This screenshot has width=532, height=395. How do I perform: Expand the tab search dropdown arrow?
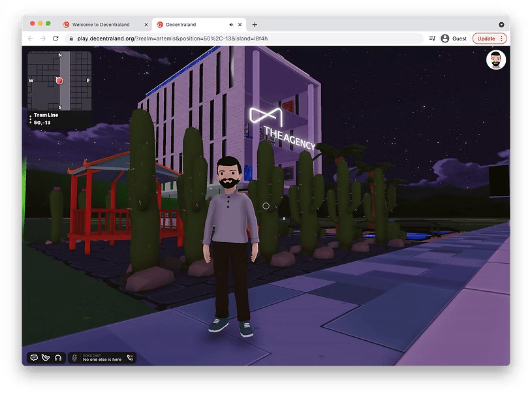coord(501,25)
